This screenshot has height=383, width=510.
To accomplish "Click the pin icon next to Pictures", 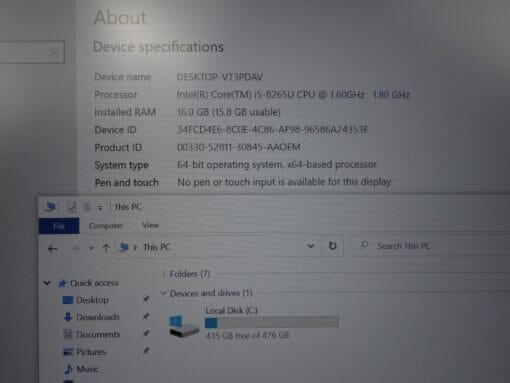I will tap(146, 351).
